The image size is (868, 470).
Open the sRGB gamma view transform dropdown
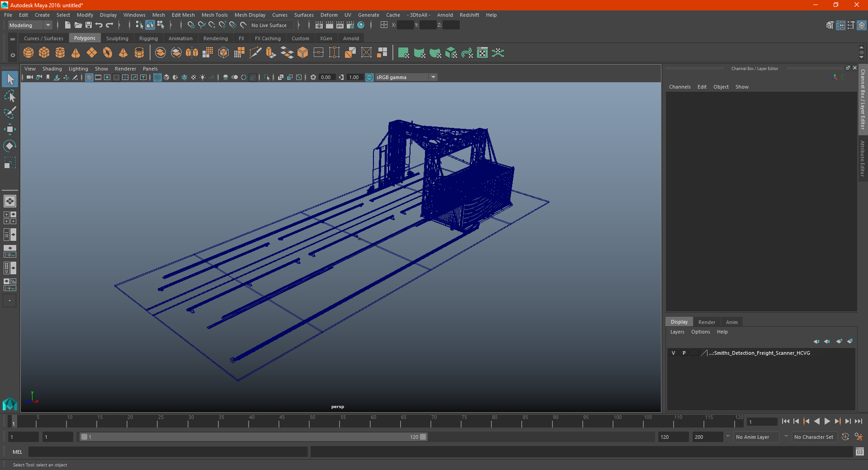pos(406,77)
